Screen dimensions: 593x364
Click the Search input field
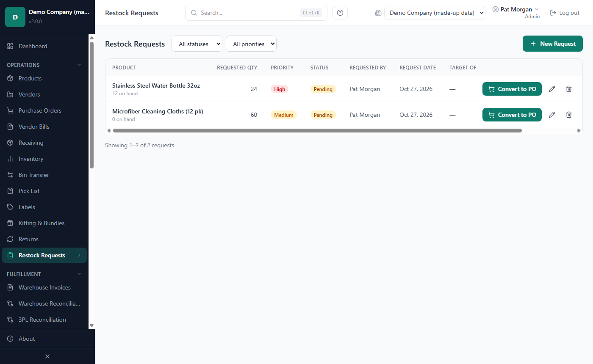(256, 13)
